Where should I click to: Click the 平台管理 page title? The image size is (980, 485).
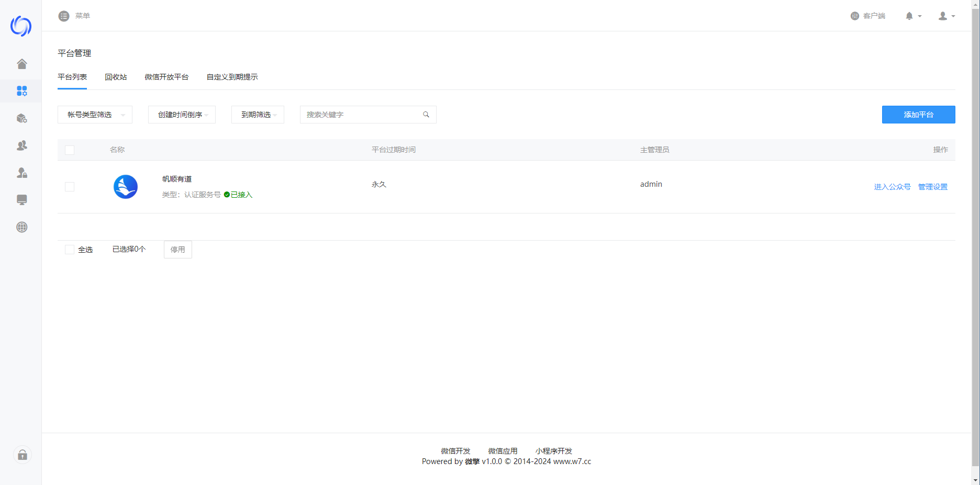74,53
